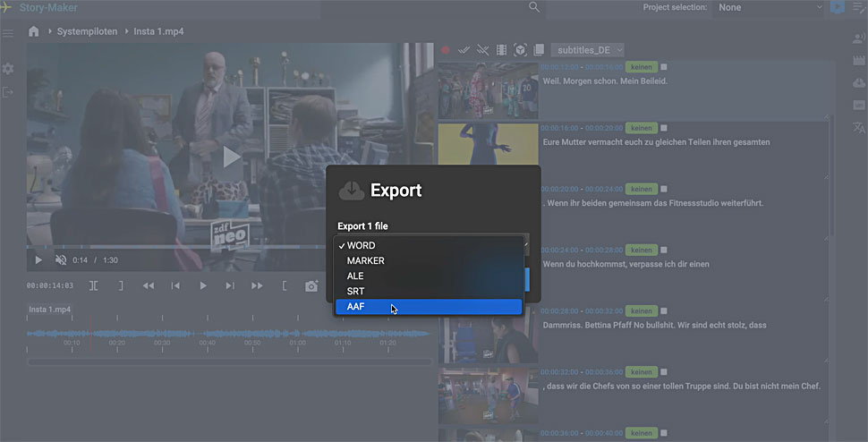The image size is (868, 442).
Task: Click the film strip icon above subtitles
Action: coord(501,50)
